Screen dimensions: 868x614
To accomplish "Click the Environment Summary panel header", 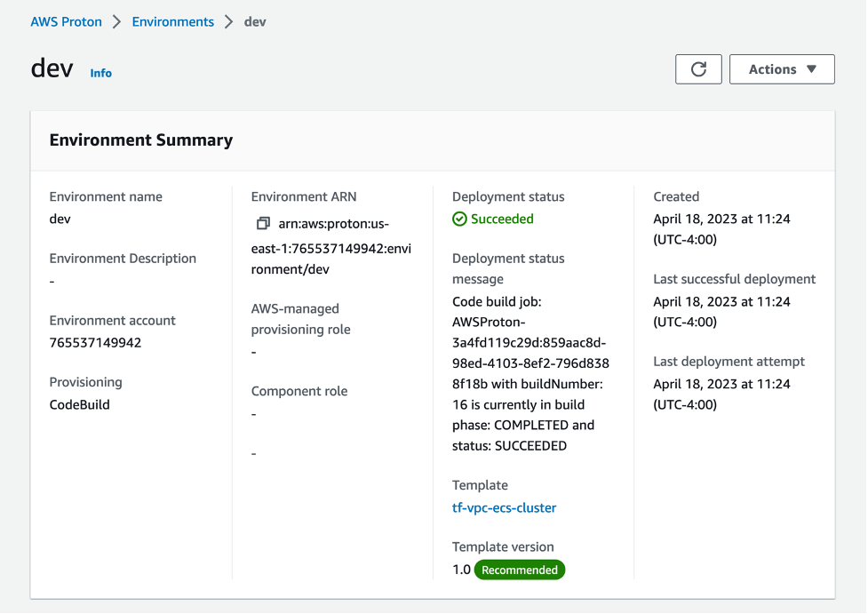I will 141,140.
